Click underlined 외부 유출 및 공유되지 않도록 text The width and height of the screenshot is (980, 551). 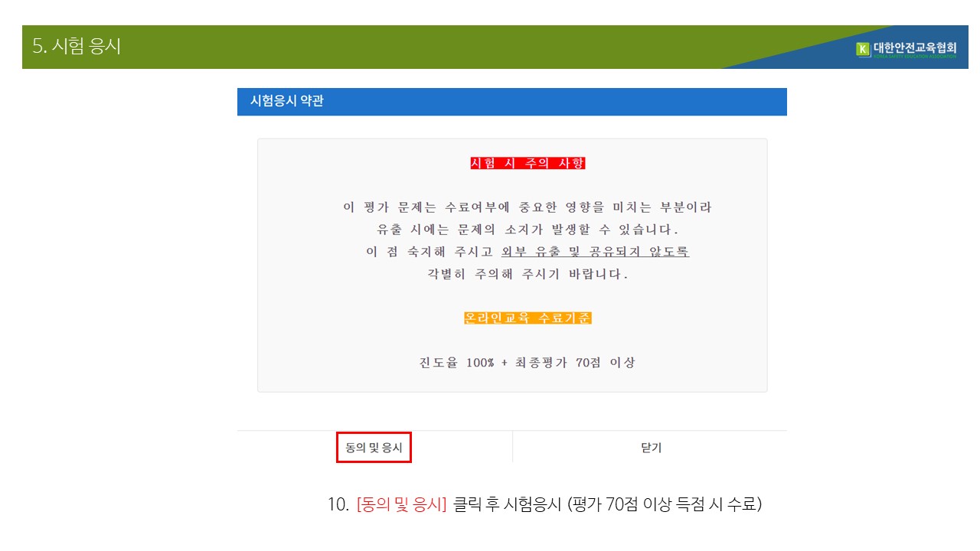click(595, 252)
